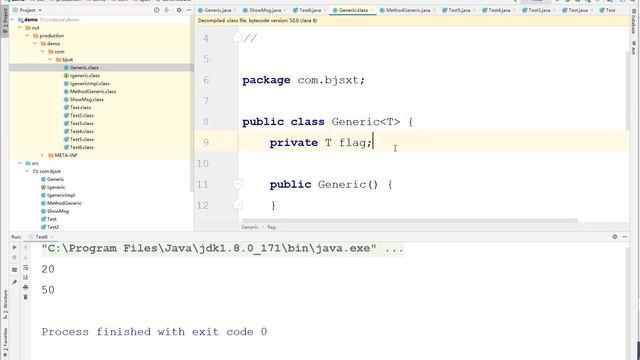The width and height of the screenshot is (640, 360).
Task: Click the locate-in-project target icon
Action: (x=156, y=10)
